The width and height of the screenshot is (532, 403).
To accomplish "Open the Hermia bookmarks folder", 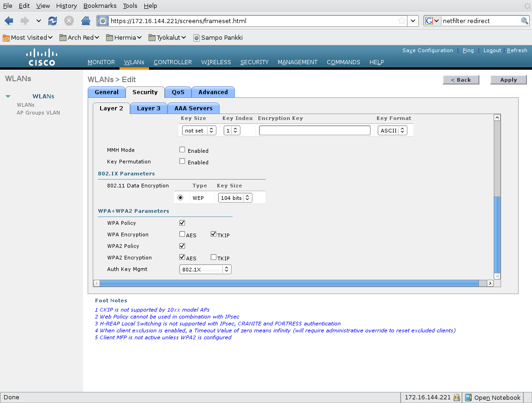I will click(x=124, y=38).
